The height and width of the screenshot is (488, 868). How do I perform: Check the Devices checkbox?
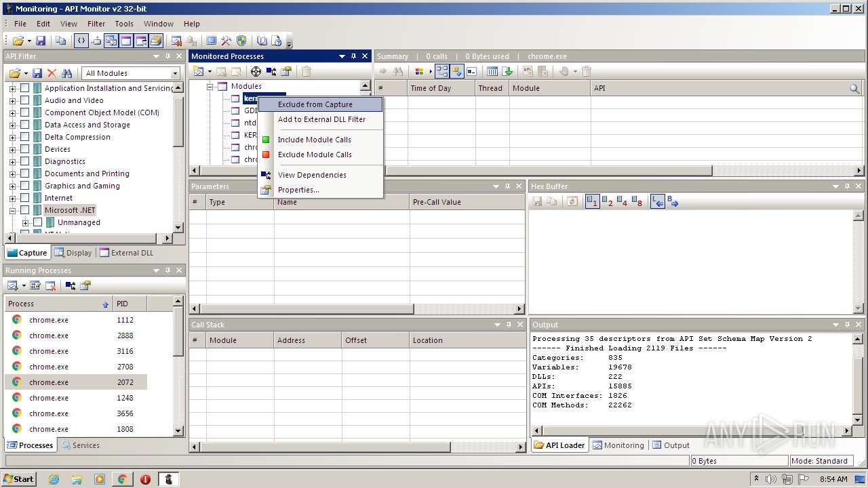(x=24, y=149)
